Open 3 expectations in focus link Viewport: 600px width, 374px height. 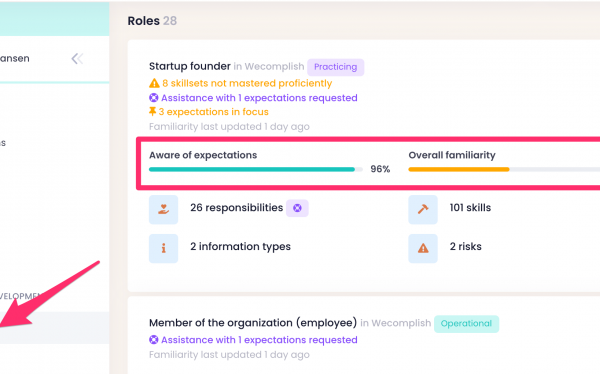tap(214, 112)
